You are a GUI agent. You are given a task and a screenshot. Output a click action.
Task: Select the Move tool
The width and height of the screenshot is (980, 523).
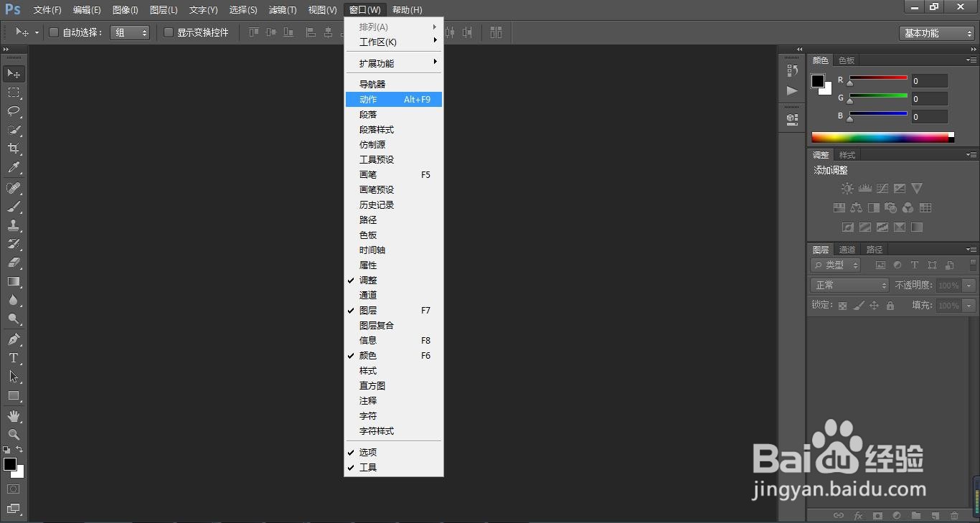pyautogui.click(x=13, y=73)
